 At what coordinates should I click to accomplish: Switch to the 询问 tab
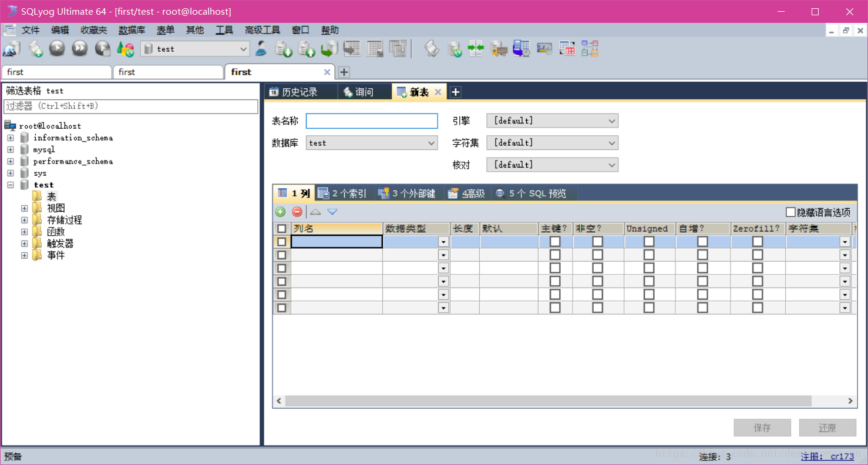364,92
